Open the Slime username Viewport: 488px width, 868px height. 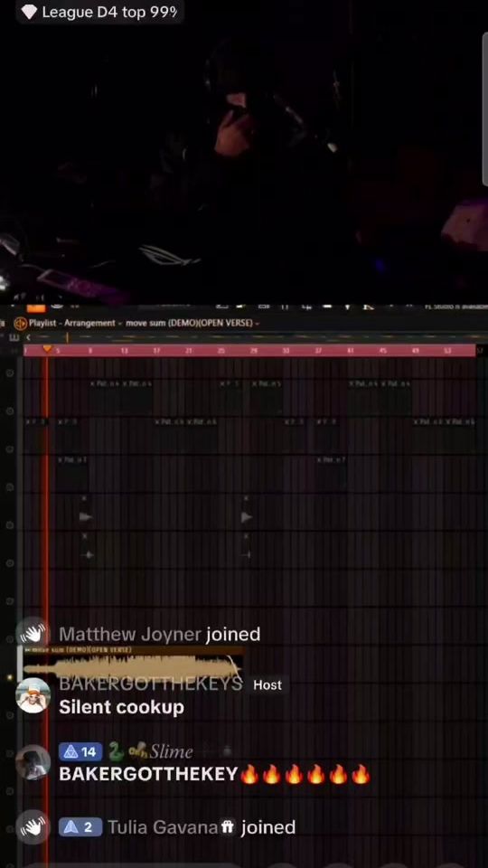172,751
